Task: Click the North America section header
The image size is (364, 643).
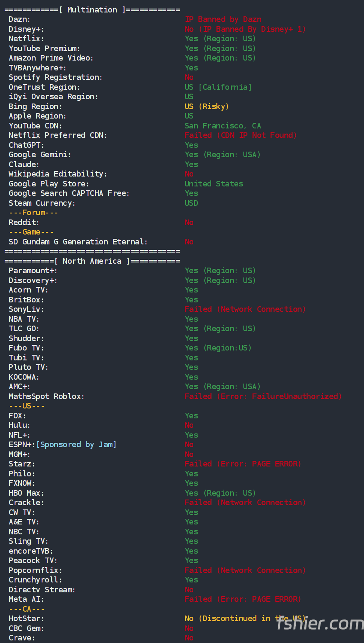Action: pyautogui.click(x=92, y=261)
